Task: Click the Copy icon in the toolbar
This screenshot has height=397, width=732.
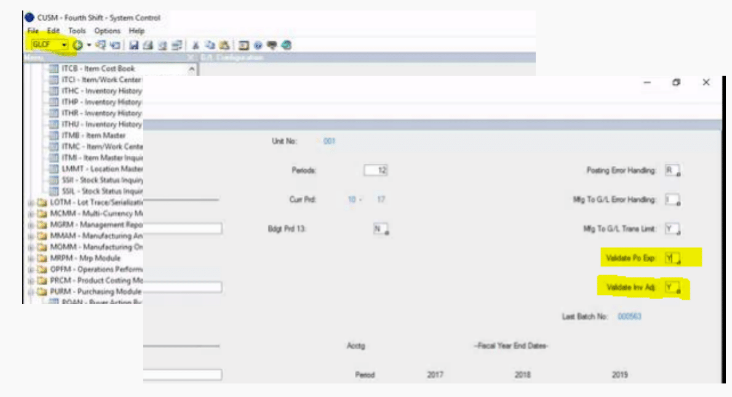Action: 210,45
